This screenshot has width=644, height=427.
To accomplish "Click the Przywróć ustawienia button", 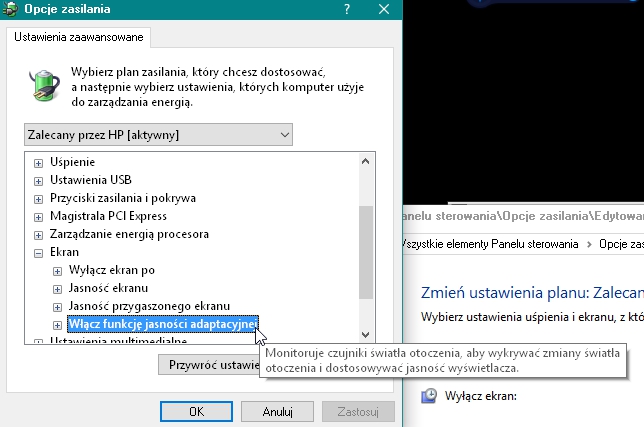I will pyautogui.click(x=209, y=365).
